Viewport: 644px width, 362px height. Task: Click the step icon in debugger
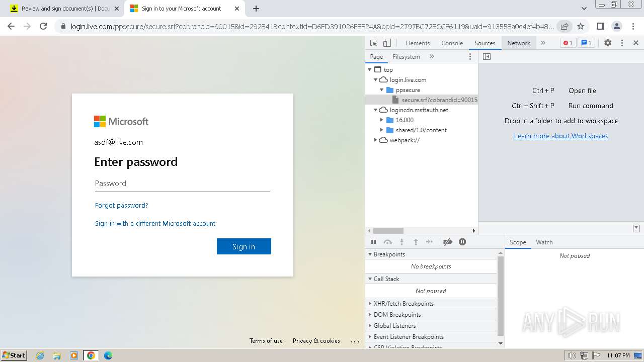click(x=429, y=242)
